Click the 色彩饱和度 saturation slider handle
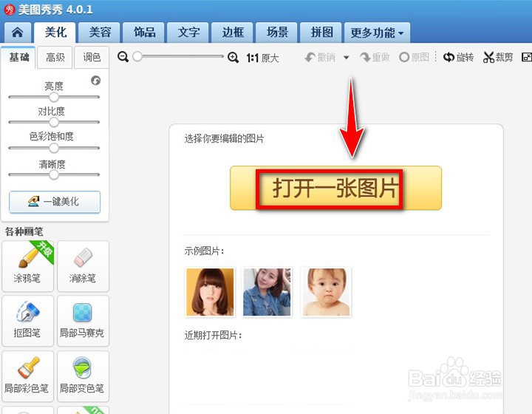The image size is (532, 414). click(x=54, y=148)
